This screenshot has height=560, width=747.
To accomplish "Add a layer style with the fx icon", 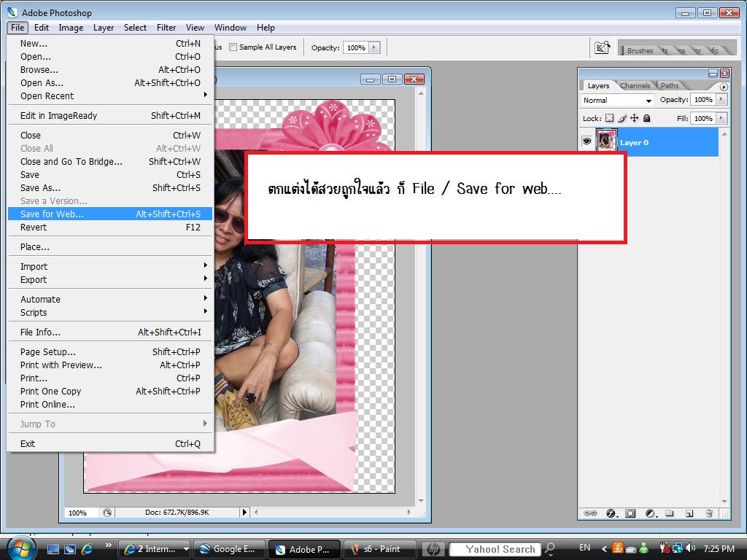I will pos(611,513).
